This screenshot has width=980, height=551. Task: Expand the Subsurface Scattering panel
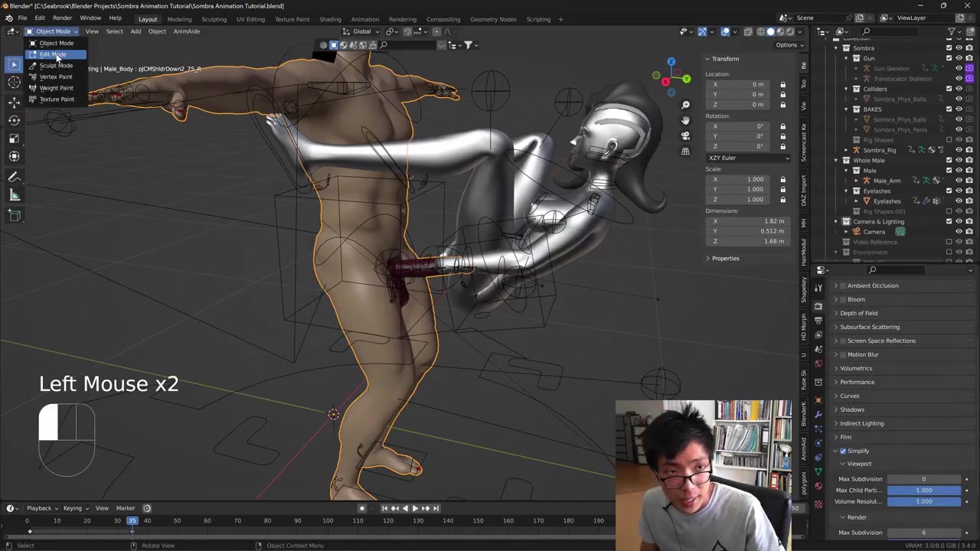[869, 327]
